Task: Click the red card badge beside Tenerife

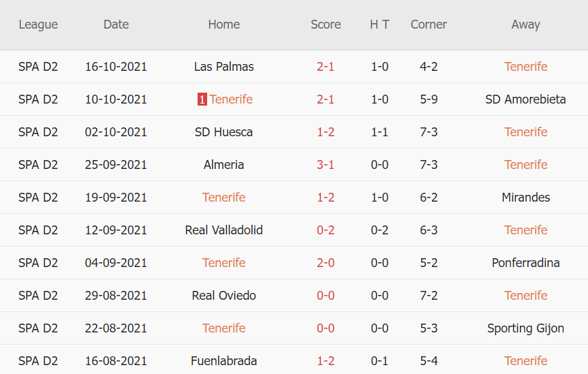Action: [202, 99]
